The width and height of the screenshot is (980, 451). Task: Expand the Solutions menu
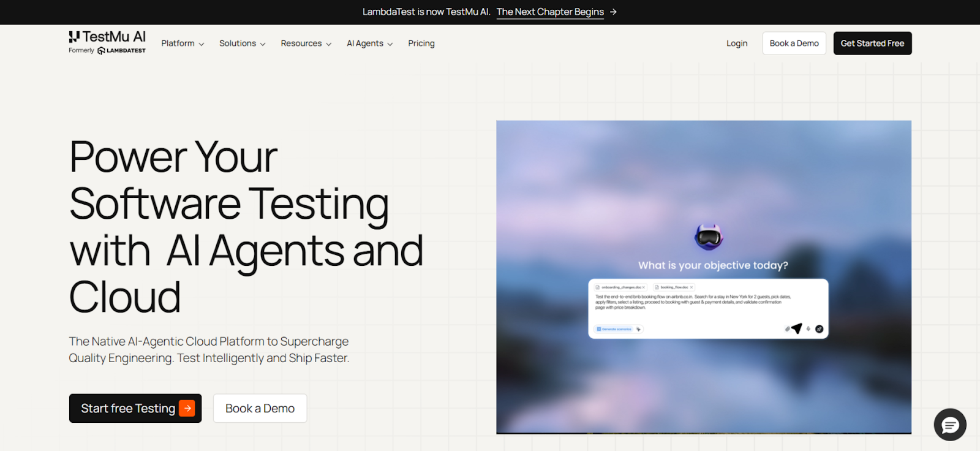point(242,44)
